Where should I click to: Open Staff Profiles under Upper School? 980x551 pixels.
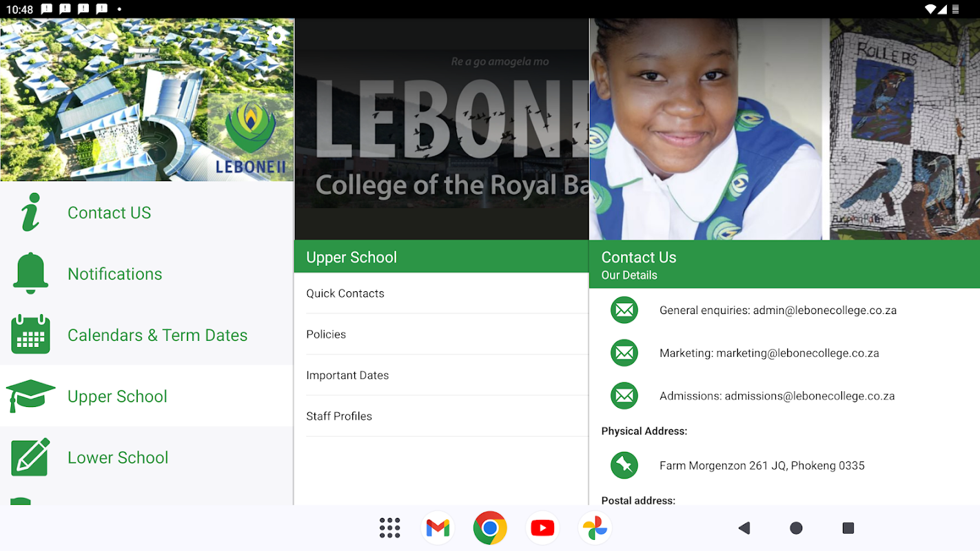coord(441,416)
